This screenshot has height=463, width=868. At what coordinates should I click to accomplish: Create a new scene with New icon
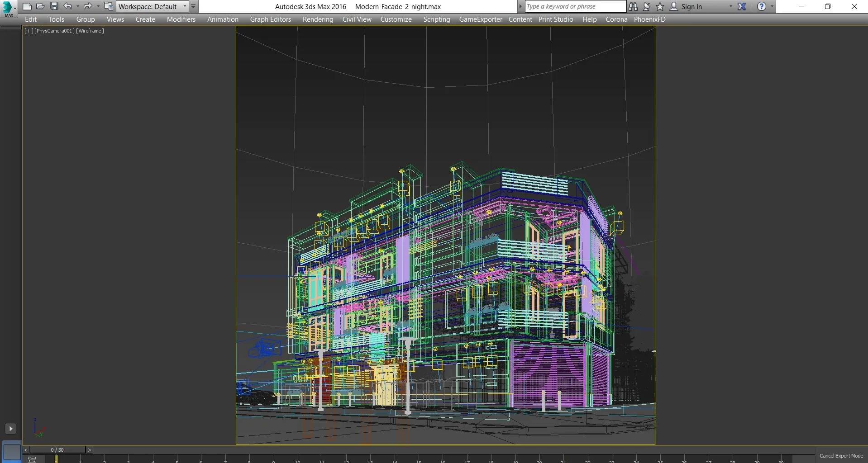pos(27,6)
